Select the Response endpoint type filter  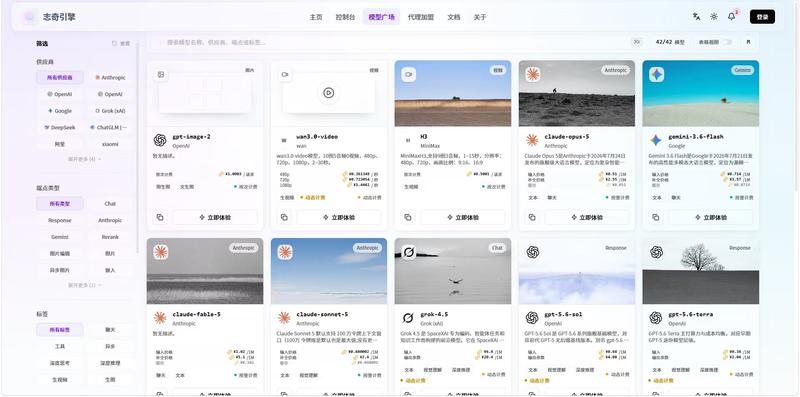pos(60,220)
